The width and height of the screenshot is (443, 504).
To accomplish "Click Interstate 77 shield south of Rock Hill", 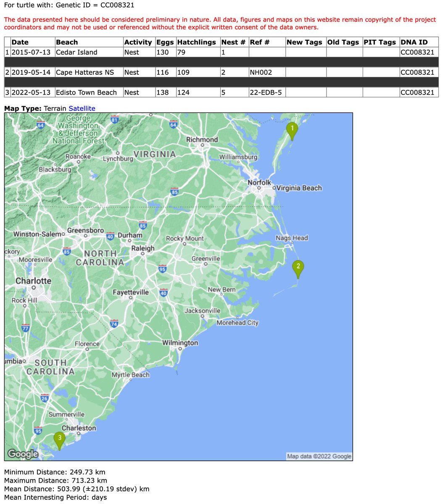I will point(26,328).
